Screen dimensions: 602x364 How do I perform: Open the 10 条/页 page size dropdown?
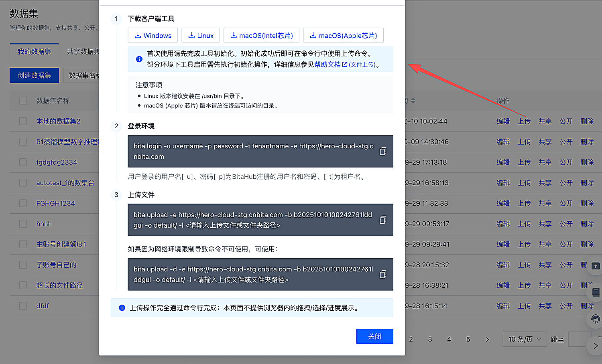525,339
